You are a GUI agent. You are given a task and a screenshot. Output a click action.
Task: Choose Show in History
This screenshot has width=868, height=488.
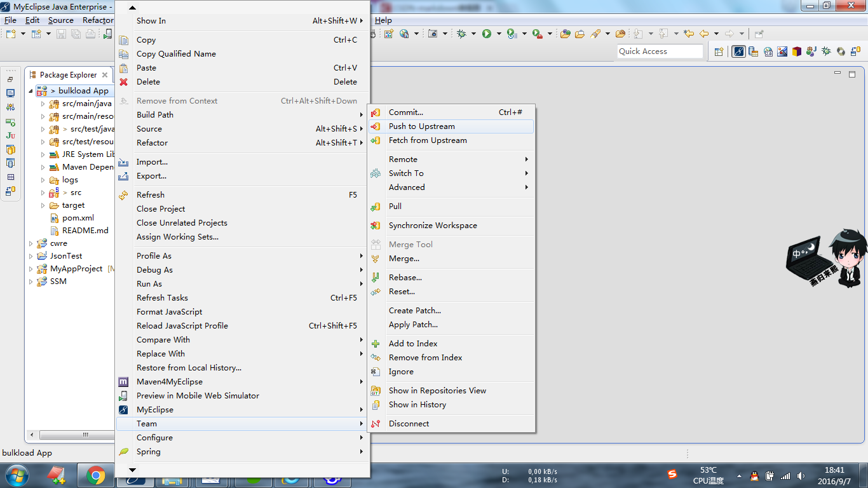[x=451, y=405]
